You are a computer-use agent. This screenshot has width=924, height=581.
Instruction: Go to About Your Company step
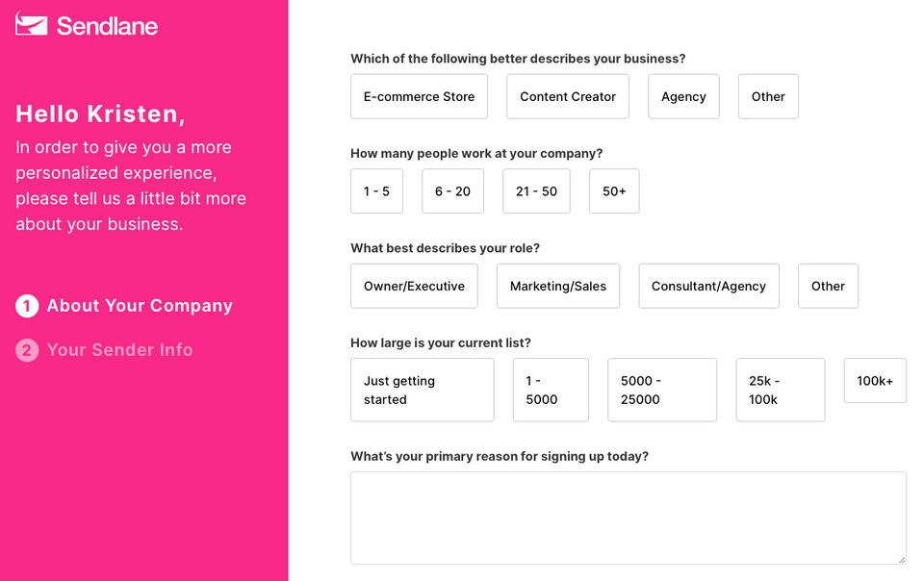pyautogui.click(x=140, y=306)
